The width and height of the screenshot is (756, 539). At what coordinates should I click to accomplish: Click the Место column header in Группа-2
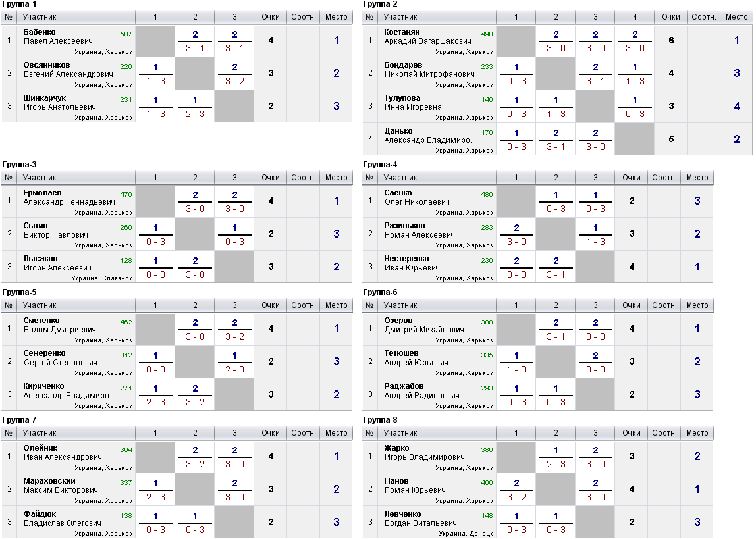(x=737, y=17)
